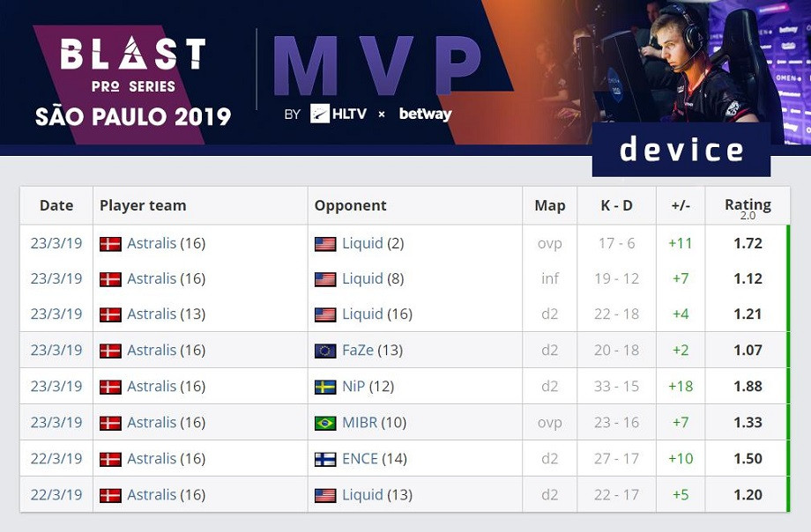
Task: Click the Opponent column header
Action: [350, 206]
